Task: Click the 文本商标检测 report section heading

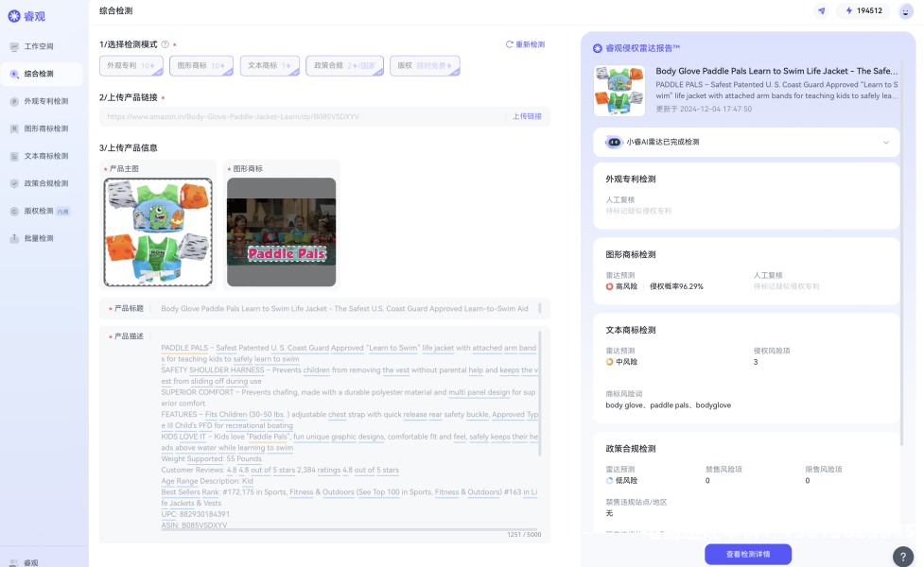Action: [x=631, y=330]
